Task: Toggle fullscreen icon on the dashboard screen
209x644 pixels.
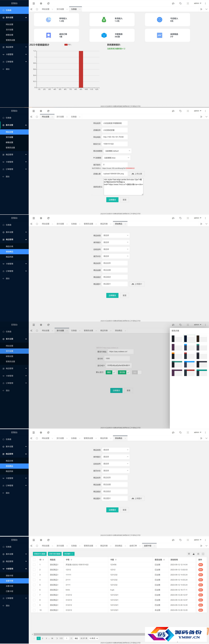Action: click(x=188, y=3)
